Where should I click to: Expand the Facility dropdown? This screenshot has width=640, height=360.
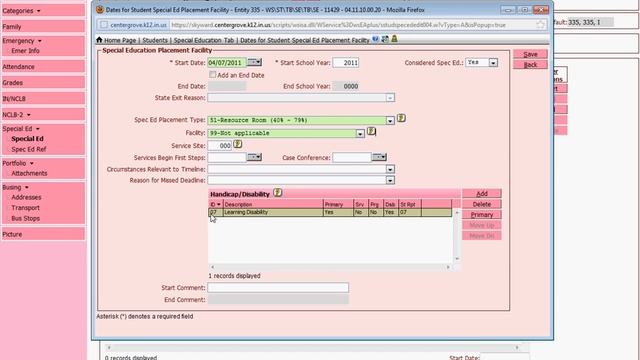click(x=360, y=133)
